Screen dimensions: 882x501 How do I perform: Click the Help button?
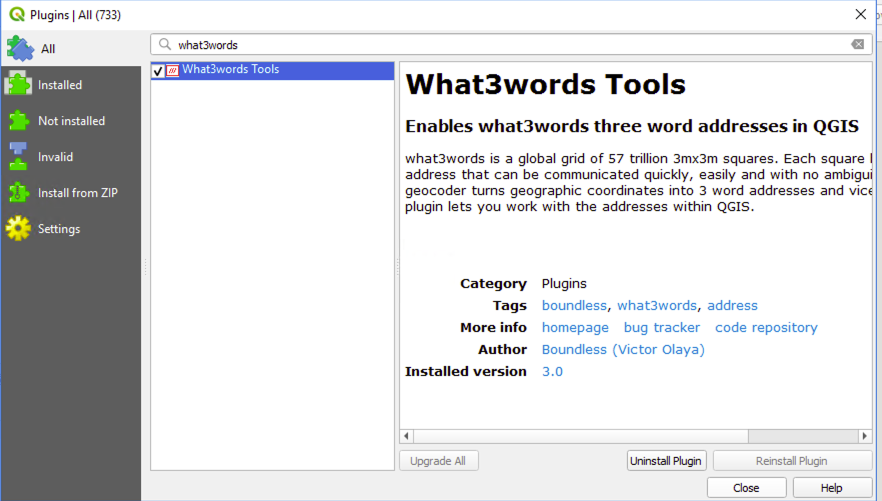tap(831, 488)
